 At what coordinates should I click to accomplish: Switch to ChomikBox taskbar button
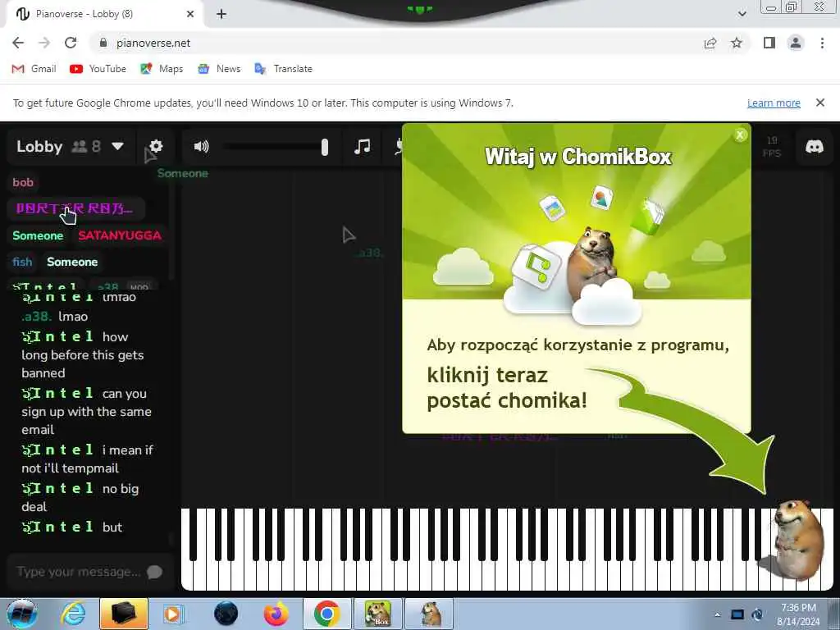point(377,614)
